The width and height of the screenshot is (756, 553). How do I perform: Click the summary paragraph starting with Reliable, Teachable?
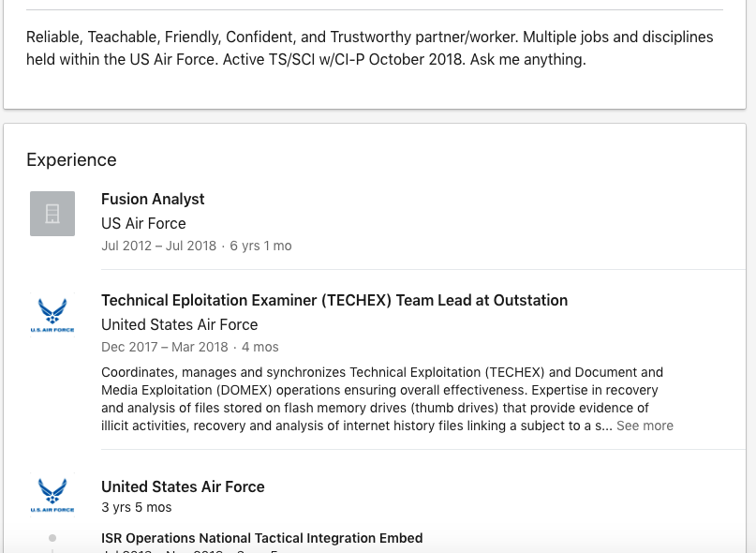coord(370,48)
